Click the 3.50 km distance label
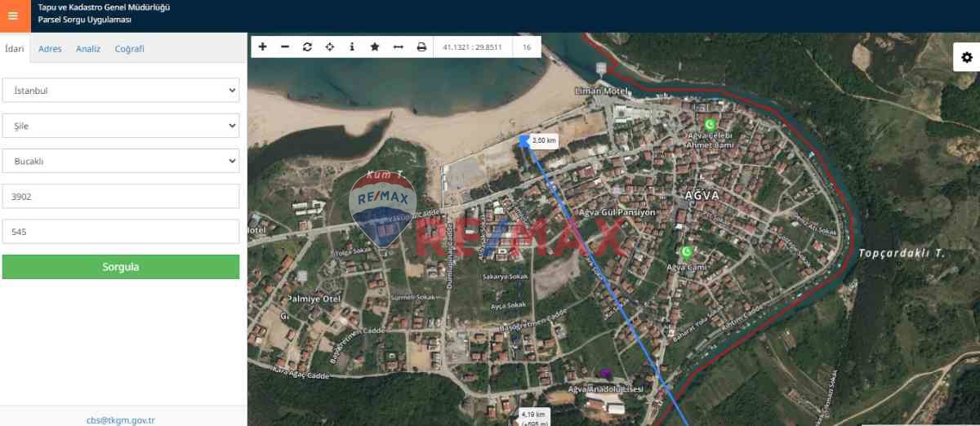980x426 pixels. (545, 140)
